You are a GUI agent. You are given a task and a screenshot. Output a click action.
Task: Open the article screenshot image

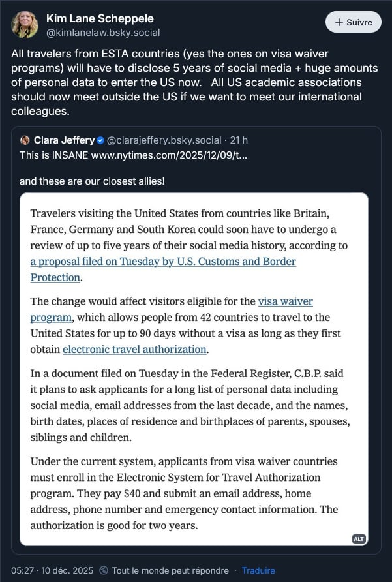pos(194,369)
